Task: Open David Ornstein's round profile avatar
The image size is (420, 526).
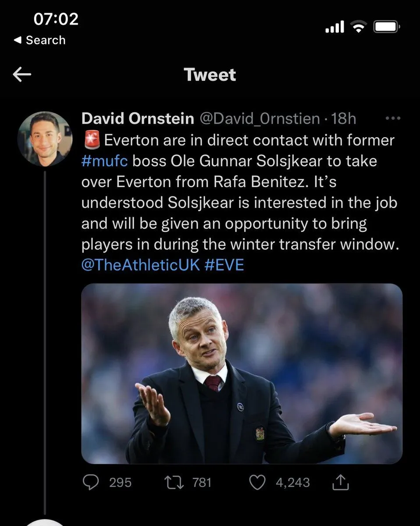Action: (x=45, y=139)
